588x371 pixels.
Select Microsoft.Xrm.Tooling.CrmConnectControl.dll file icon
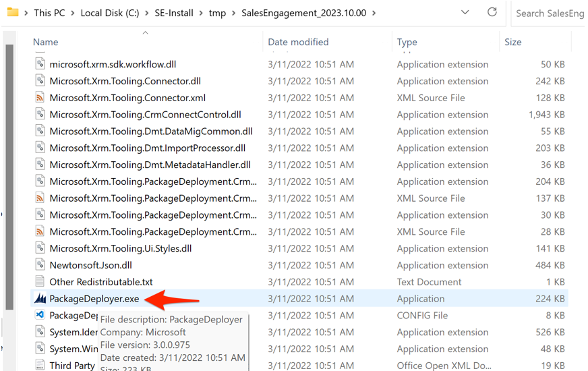pyautogui.click(x=40, y=114)
